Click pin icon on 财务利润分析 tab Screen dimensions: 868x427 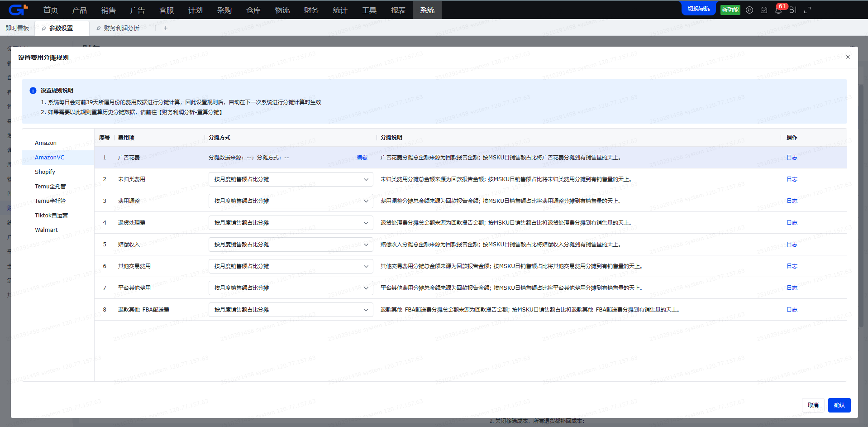pyautogui.click(x=99, y=28)
